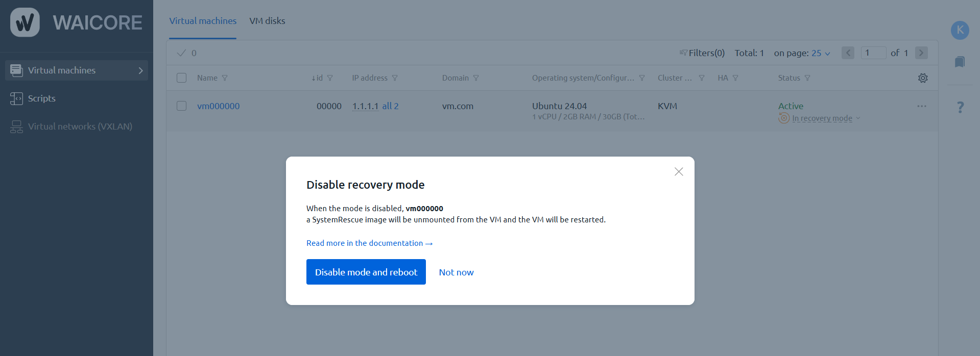Go to previous page arrow
The width and height of the screenshot is (980, 356).
click(848, 53)
